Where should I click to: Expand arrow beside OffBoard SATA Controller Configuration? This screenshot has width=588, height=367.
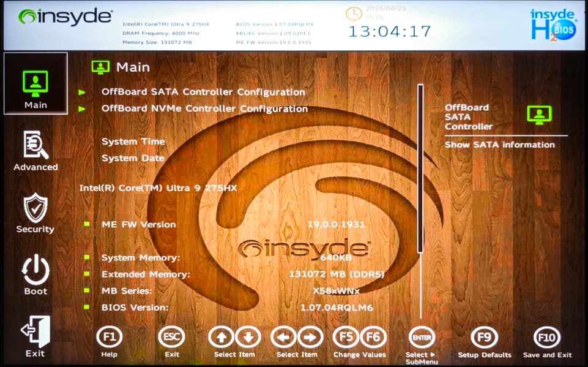pos(82,93)
